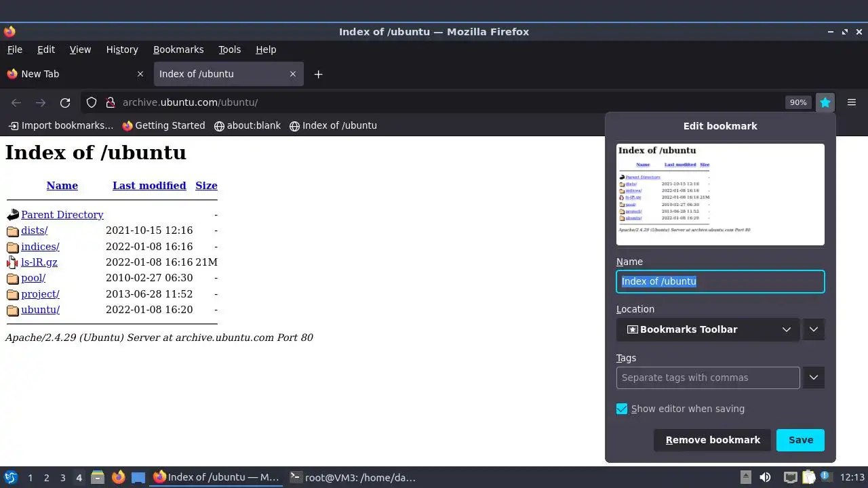Save the bookmark

point(800,440)
